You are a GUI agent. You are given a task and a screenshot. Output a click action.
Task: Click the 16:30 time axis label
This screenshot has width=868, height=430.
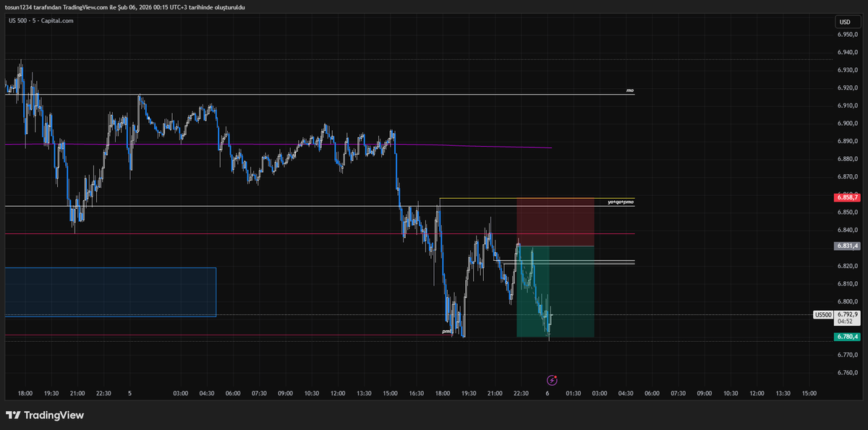(416, 393)
